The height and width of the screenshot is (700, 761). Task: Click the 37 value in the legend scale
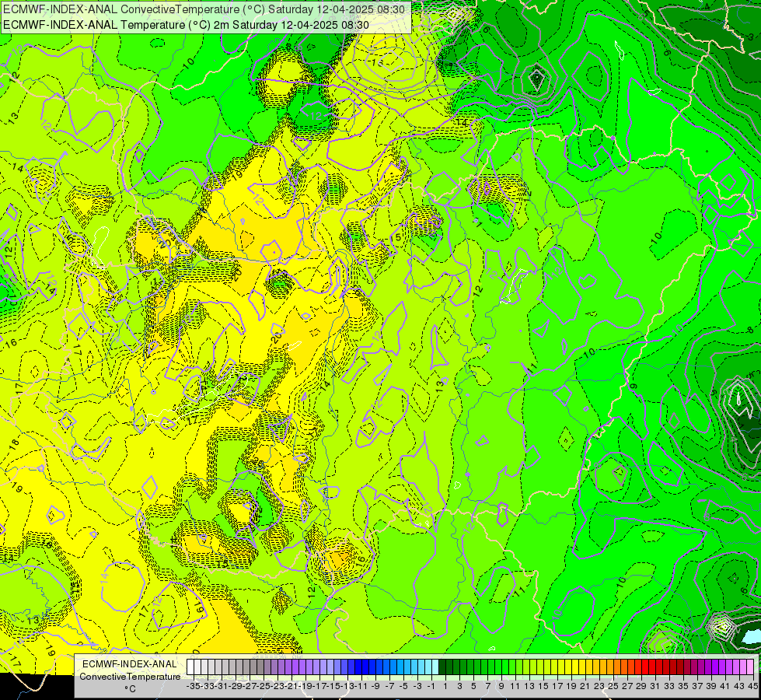coord(697,686)
